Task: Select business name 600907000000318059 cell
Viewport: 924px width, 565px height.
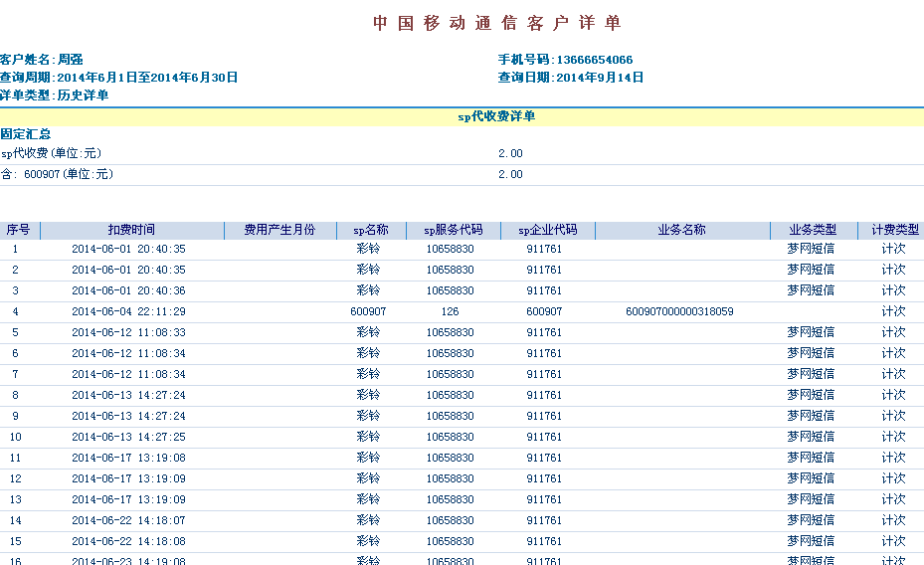Action: pyautogui.click(x=679, y=311)
